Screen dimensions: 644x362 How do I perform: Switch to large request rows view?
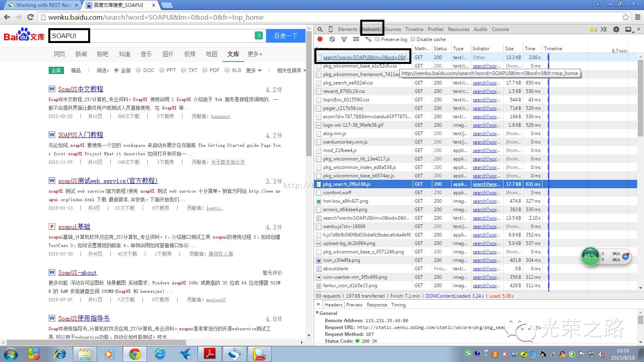point(356,39)
